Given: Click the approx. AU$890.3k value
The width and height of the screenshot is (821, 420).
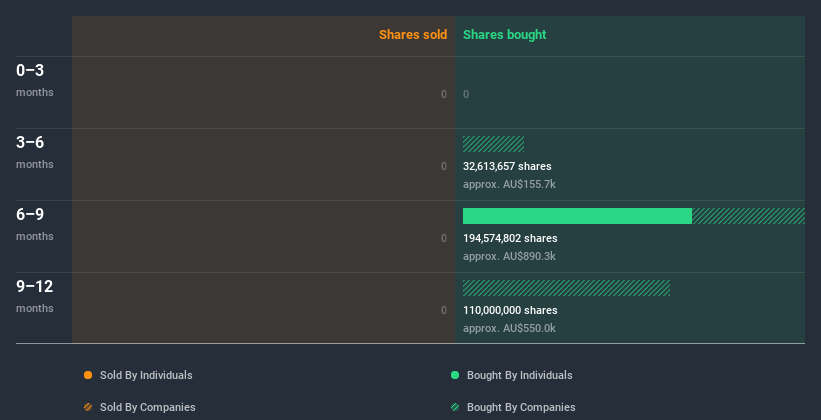Looking at the screenshot, I should (x=509, y=257).
